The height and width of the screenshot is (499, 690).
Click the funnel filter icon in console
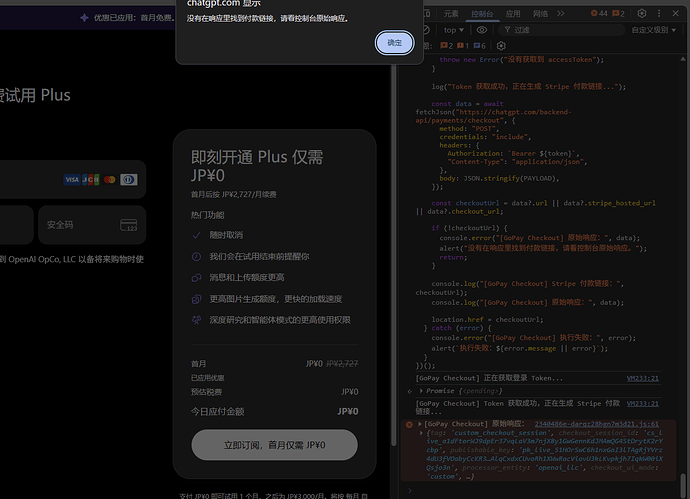point(507,30)
